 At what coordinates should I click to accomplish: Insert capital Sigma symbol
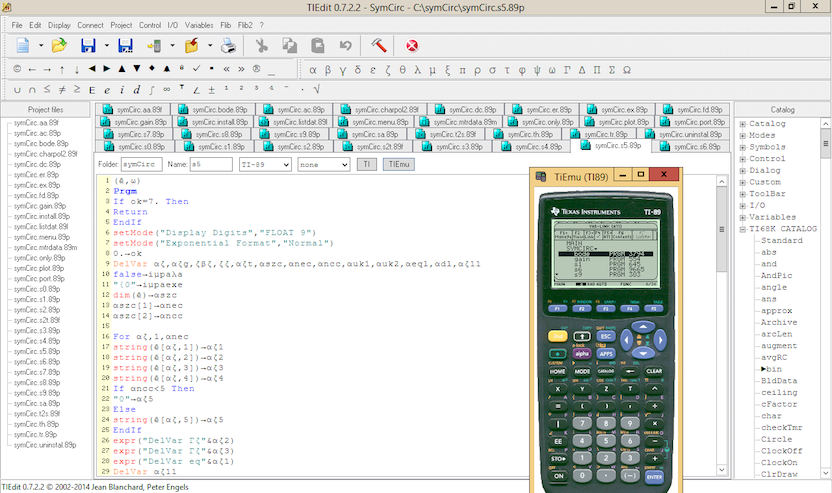[x=612, y=70]
